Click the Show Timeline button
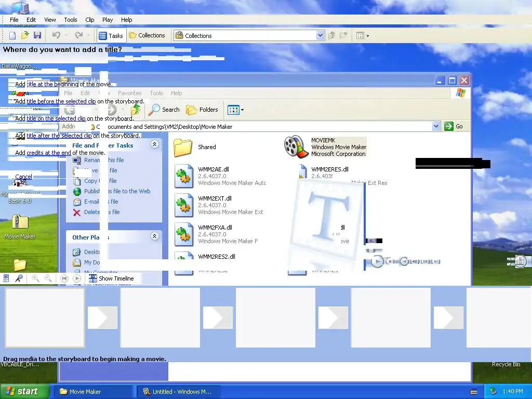Image resolution: width=532 pixels, height=399 pixels. click(112, 278)
